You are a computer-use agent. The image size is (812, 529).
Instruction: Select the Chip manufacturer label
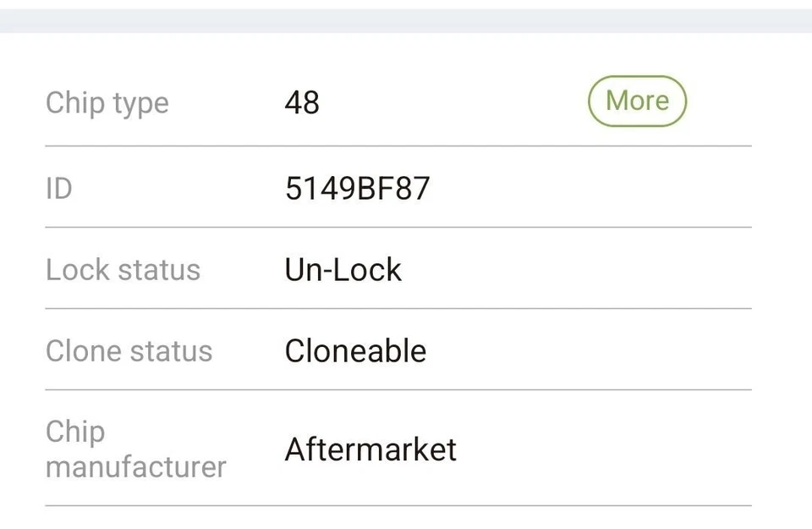click(135, 449)
